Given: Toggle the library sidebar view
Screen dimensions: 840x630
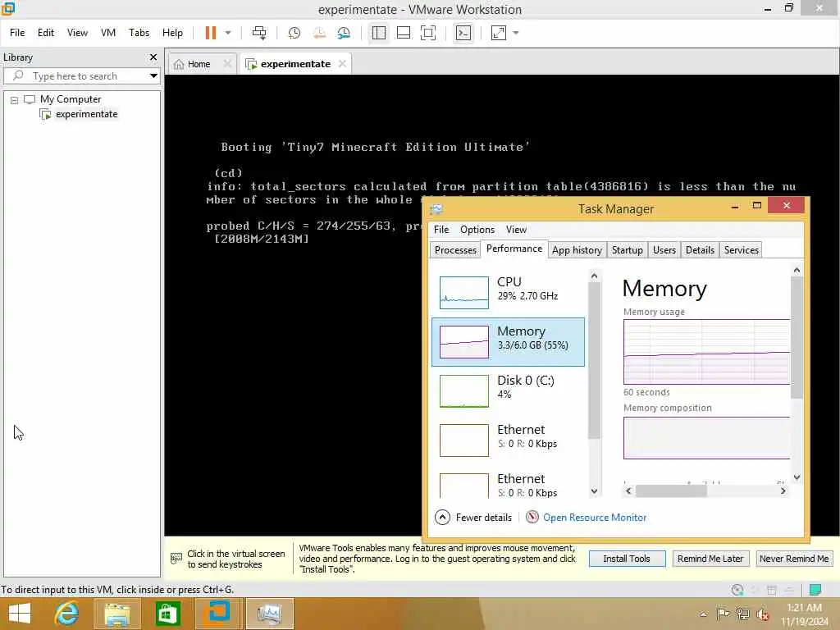Looking at the screenshot, I should tap(379, 33).
